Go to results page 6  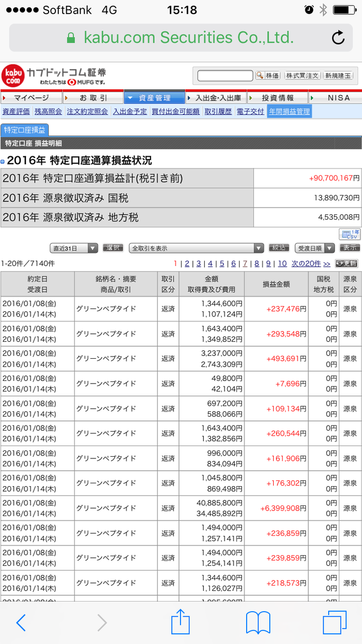click(x=233, y=264)
